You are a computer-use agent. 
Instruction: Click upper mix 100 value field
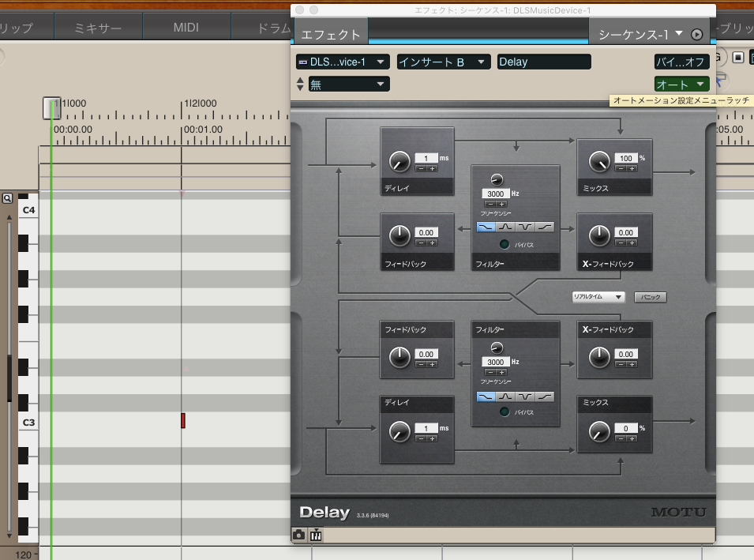click(625, 158)
